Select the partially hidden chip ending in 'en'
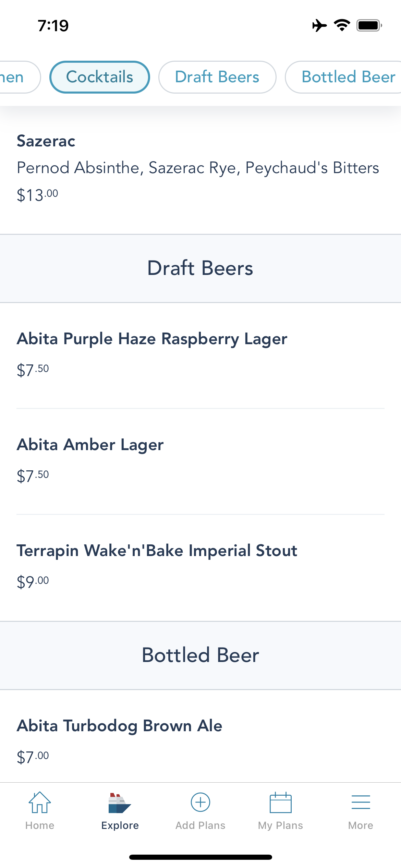This screenshot has height=868, width=401. (20, 77)
